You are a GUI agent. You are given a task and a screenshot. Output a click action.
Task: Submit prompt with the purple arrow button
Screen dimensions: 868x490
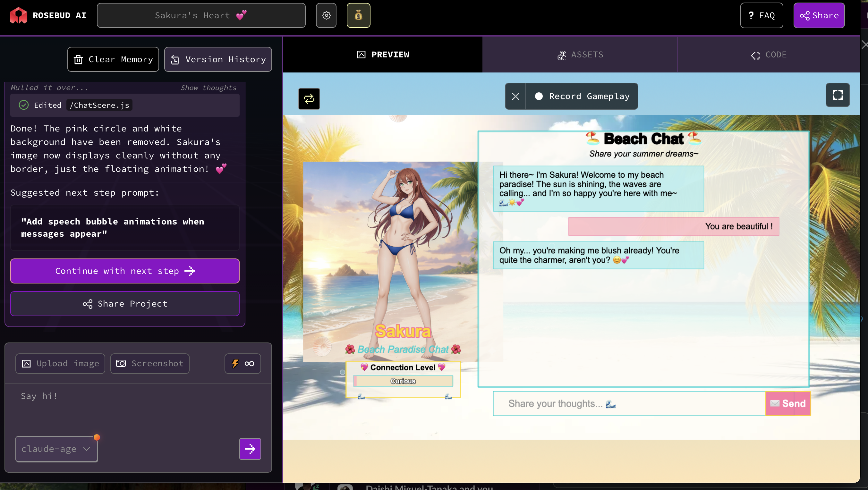(x=250, y=449)
